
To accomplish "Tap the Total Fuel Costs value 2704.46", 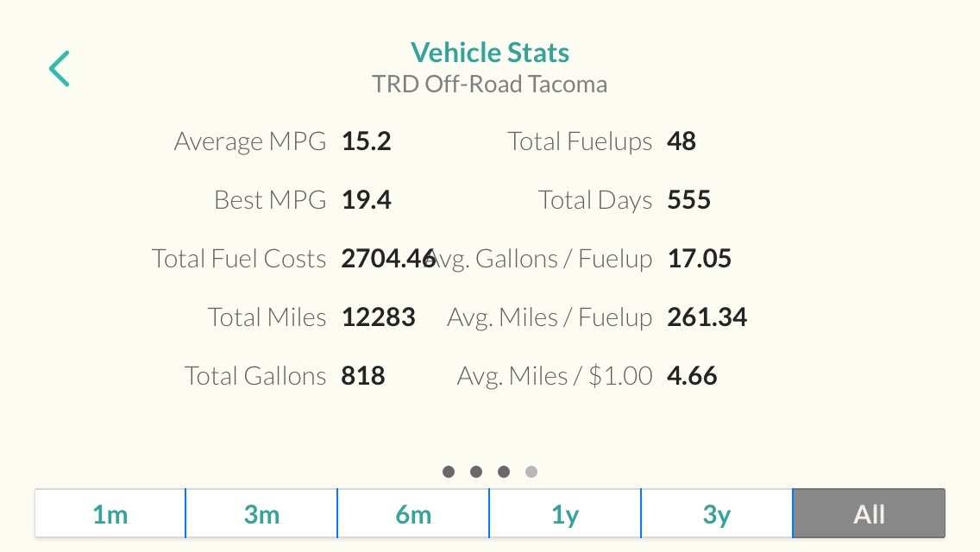I will pos(388,258).
